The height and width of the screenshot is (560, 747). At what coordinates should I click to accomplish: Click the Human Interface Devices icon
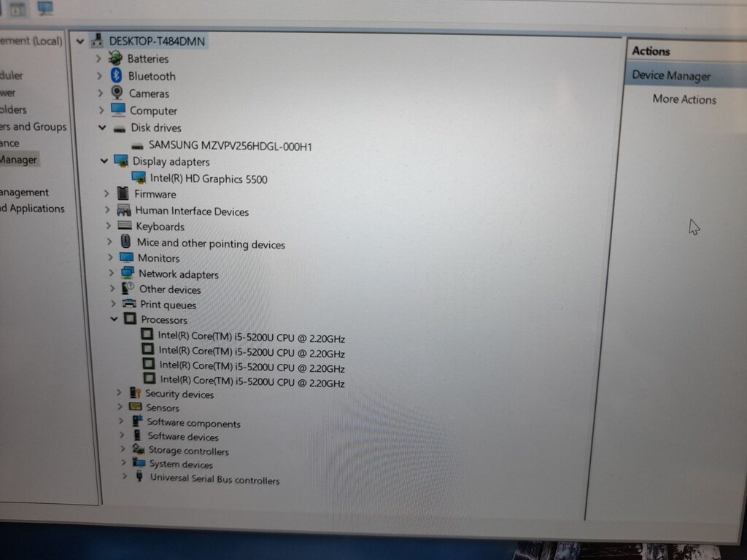pos(124,210)
